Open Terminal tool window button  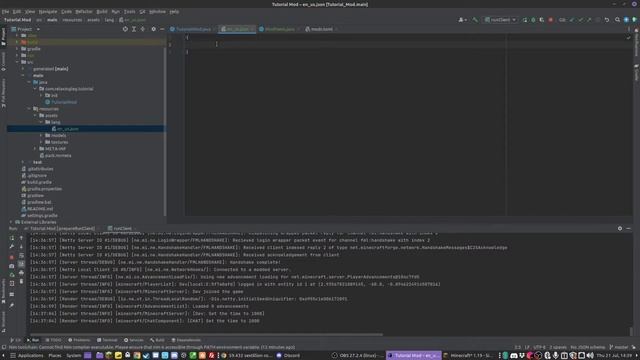point(107,340)
